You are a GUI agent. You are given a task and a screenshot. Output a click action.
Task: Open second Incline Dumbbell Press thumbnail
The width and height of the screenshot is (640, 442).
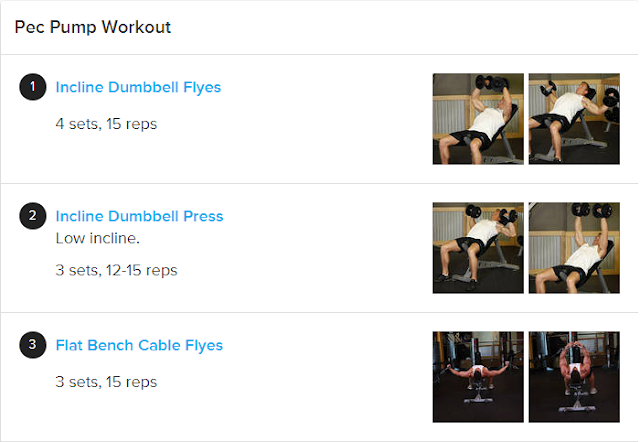pyautogui.click(x=574, y=247)
